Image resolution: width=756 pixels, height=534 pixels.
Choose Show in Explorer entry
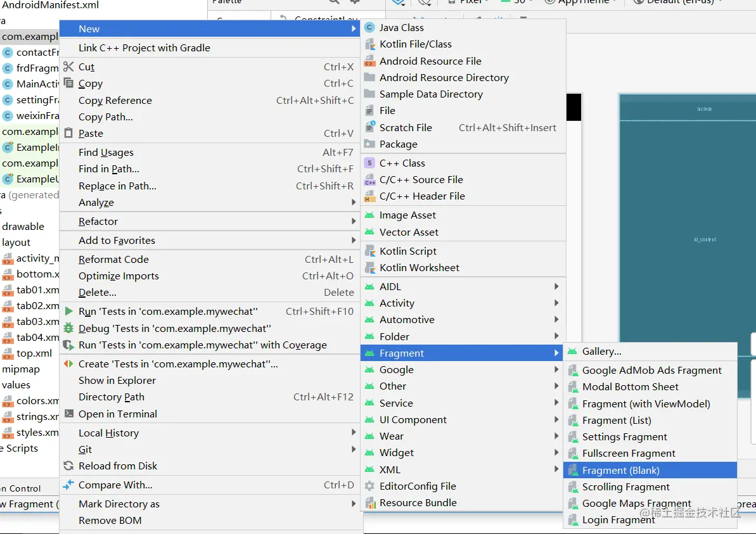click(x=210, y=380)
